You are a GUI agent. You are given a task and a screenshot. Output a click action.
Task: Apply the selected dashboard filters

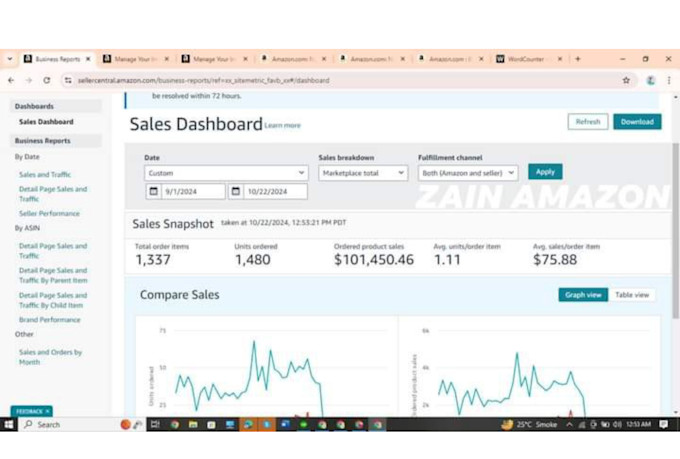[x=545, y=172]
